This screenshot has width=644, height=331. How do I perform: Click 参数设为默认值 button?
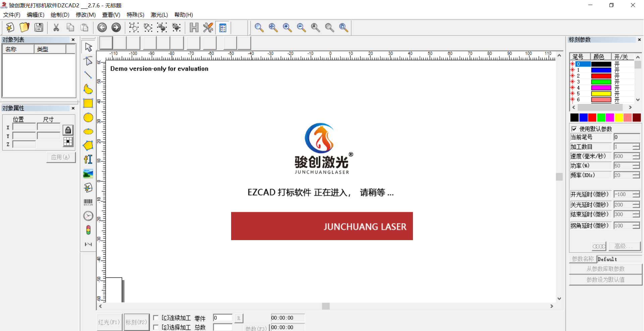click(x=605, y=280)
